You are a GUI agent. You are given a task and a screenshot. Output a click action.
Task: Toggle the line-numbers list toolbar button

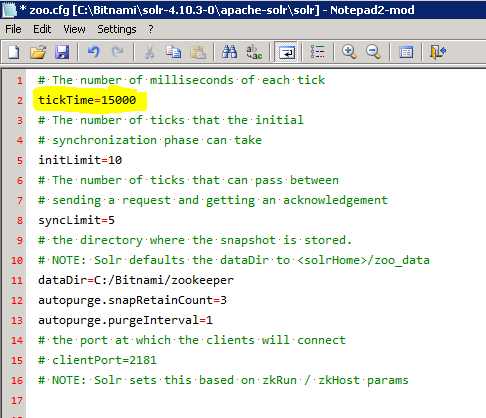pyautogui.click(x=317, y=52)
